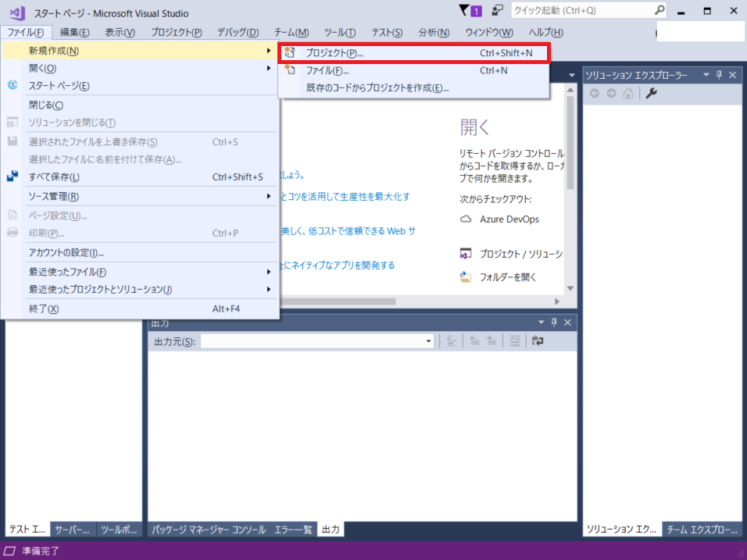Toggle word wrap in Output panel
Image resolution: width=747 pixels, height=560 pixels.
pos(538,341)
